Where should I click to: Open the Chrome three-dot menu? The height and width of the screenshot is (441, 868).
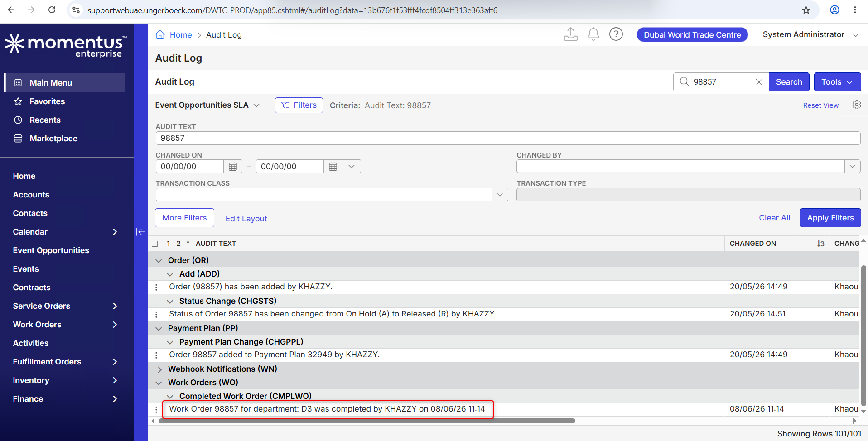point(855,10)
